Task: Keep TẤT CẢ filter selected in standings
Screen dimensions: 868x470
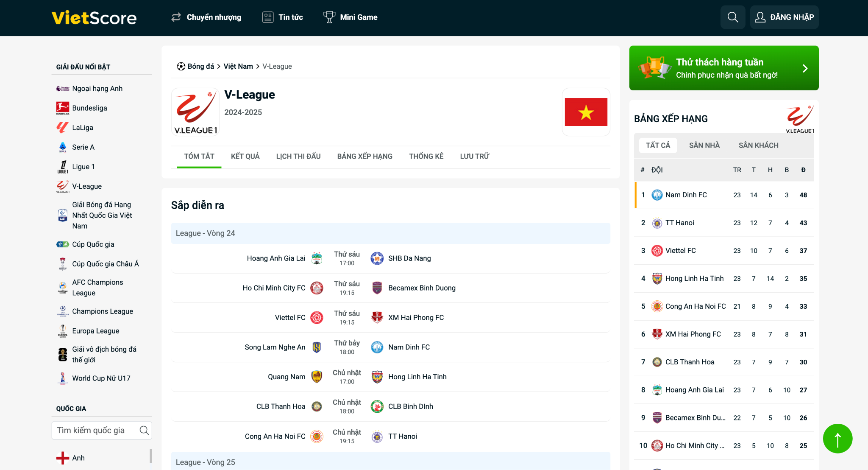Action: coord(658,145)
